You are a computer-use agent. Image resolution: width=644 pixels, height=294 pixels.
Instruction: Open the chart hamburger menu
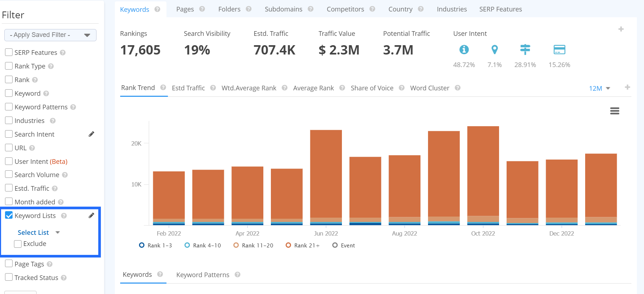(615, 111)
